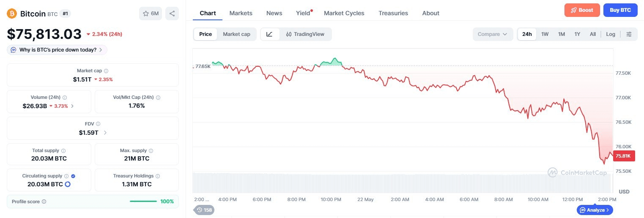The width and height of the screenshot is (644, 218).
Task: Switch to line chart icon
Action: click(270, 34)
